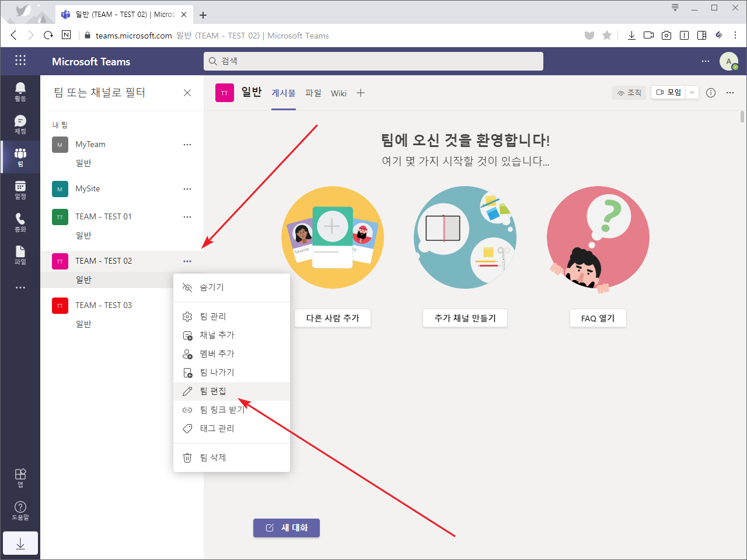747x560 pixels.
Task: Select the MySite team row
Action: (122, 188)
